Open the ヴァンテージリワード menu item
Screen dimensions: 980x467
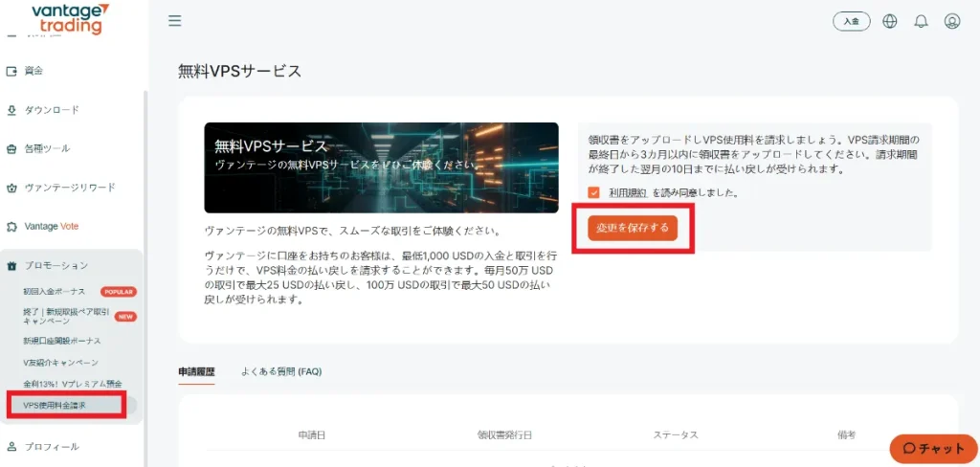71,188
